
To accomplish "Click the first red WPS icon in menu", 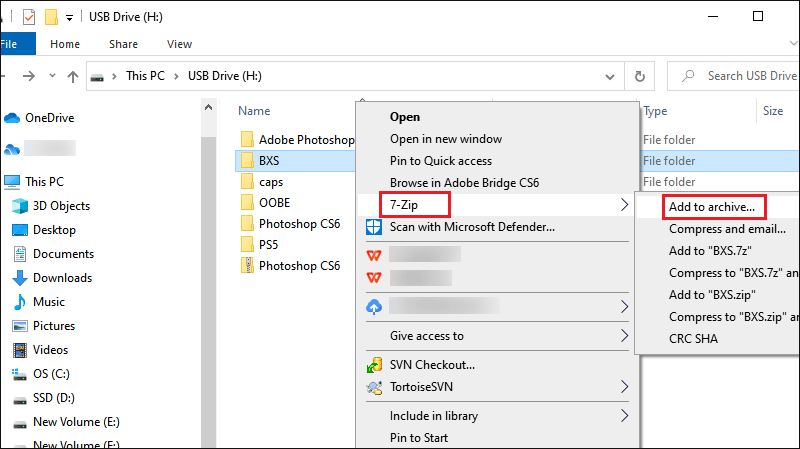I will [x=374, y=255].
